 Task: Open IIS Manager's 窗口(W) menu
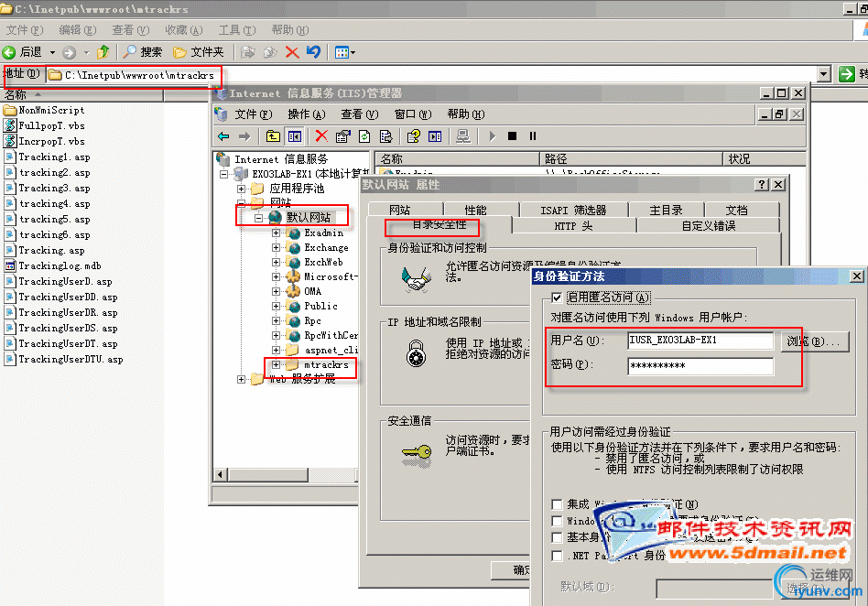412,114
